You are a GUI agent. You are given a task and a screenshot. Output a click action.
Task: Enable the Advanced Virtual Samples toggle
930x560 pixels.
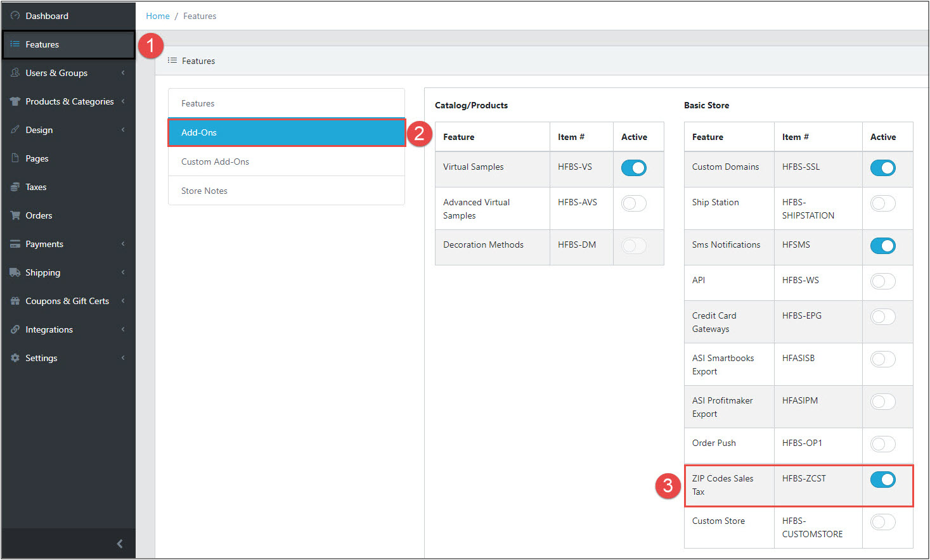point(633,203)
